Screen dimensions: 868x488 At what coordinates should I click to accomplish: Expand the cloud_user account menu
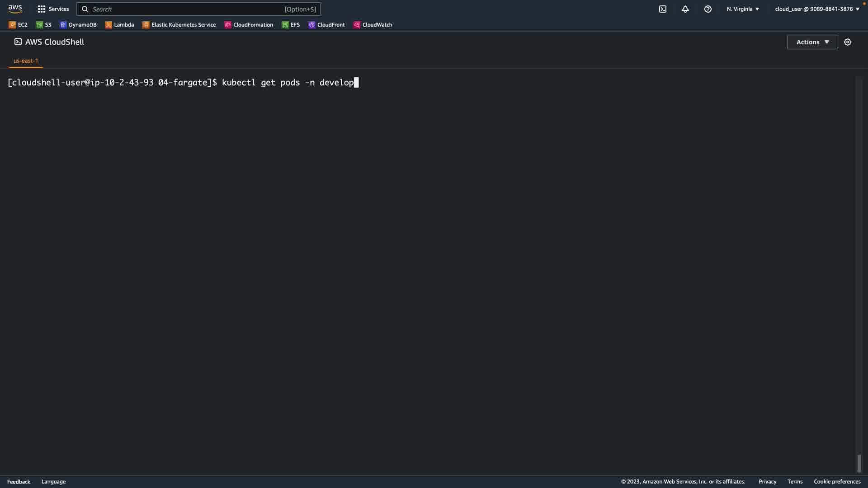(x=816, y=9)
